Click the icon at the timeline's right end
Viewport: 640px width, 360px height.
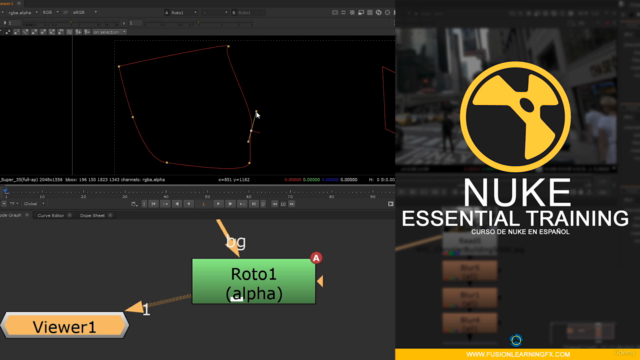click(391, 204)
